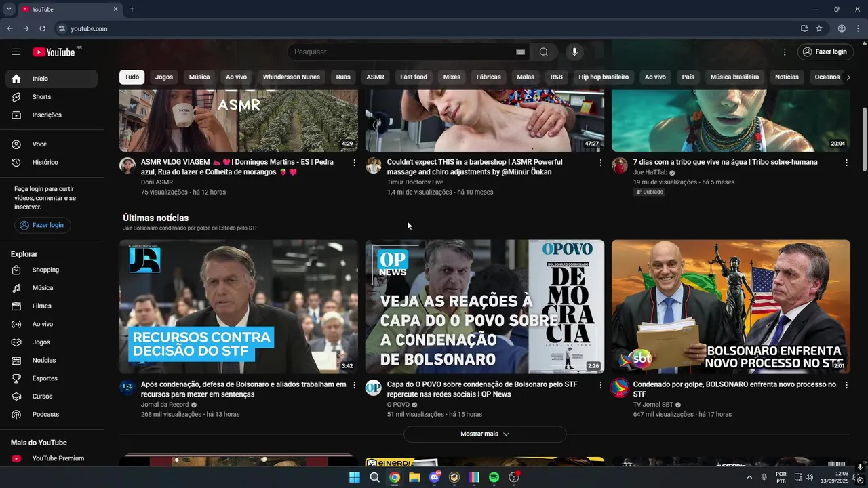Open Filmes under Explorar
Screen dimensions: 868x488
point(52,306)
